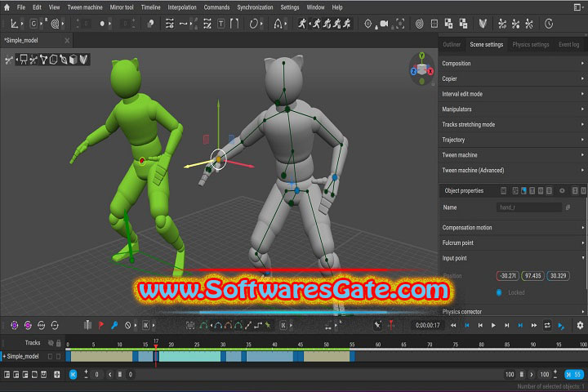
Task: Toggle the second checkbox in Simple_model track row
Action: [x=59, y=356]
